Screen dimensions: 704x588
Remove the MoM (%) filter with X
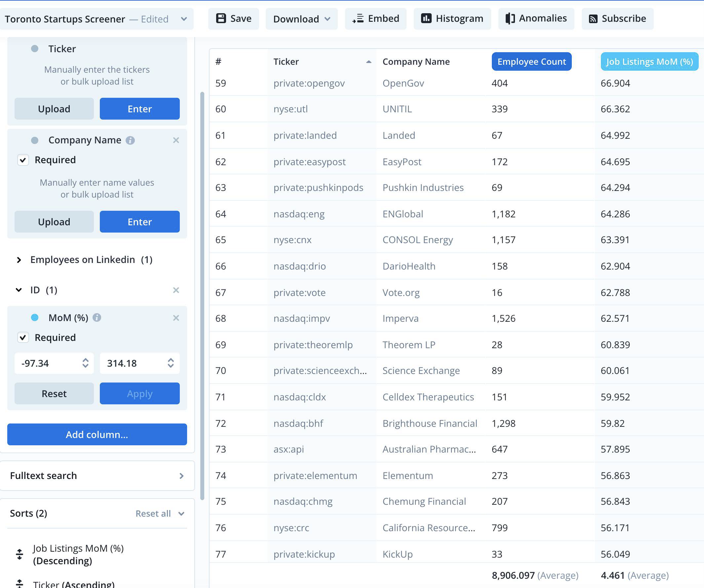coord(176,318)
